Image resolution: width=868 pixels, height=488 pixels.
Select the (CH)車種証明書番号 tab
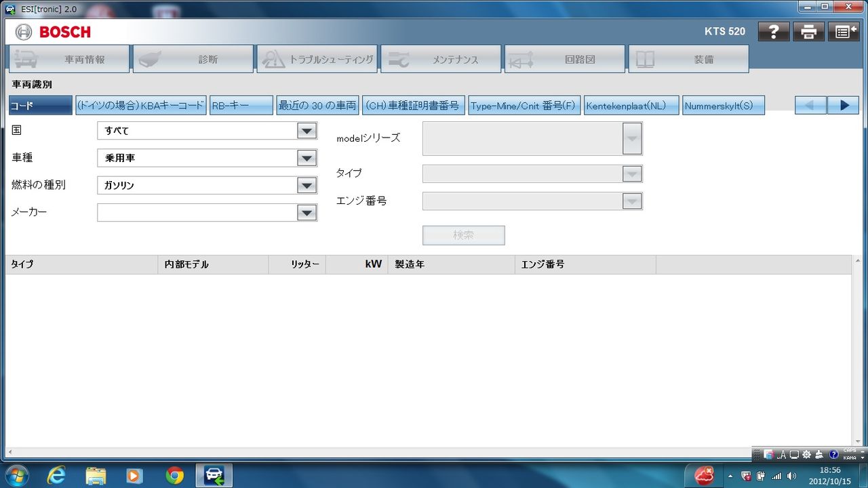(x=414, y=105)
